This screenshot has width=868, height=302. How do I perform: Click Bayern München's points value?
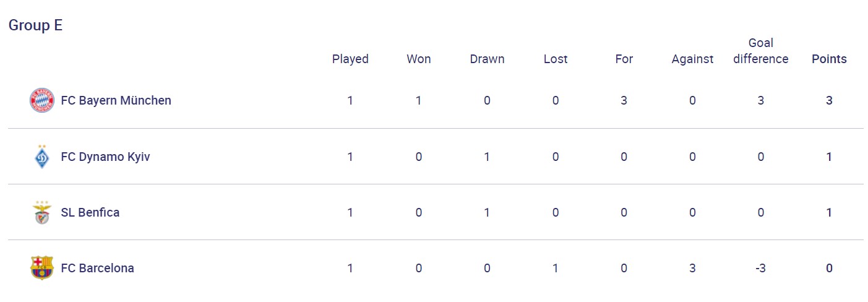coord(829,100)
